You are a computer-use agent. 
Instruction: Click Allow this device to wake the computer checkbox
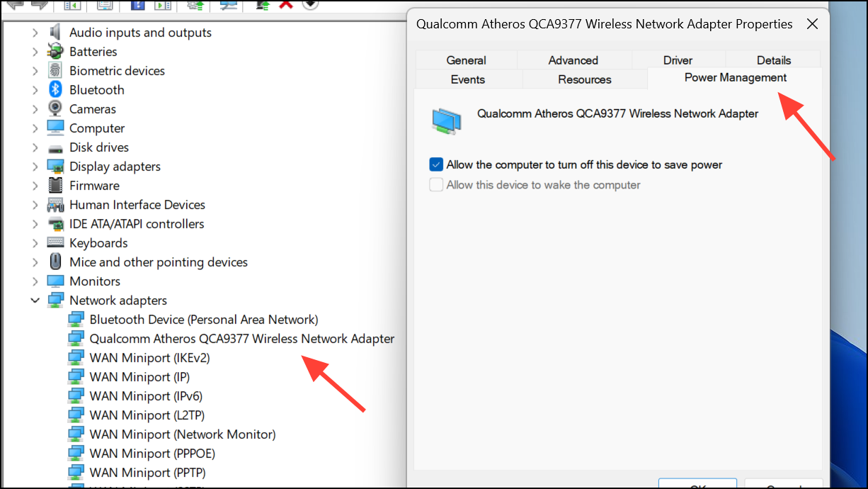tap(436, 185)
